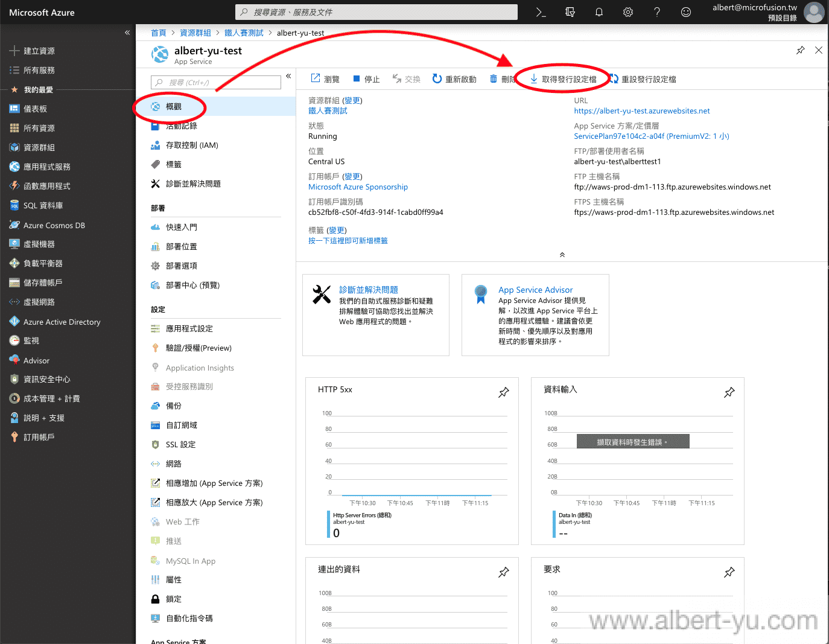Pin the albert-yu-test blade to dashboard
Image resolution: width=829 pixels, height=644 pixels.
(x=800, y=50)
